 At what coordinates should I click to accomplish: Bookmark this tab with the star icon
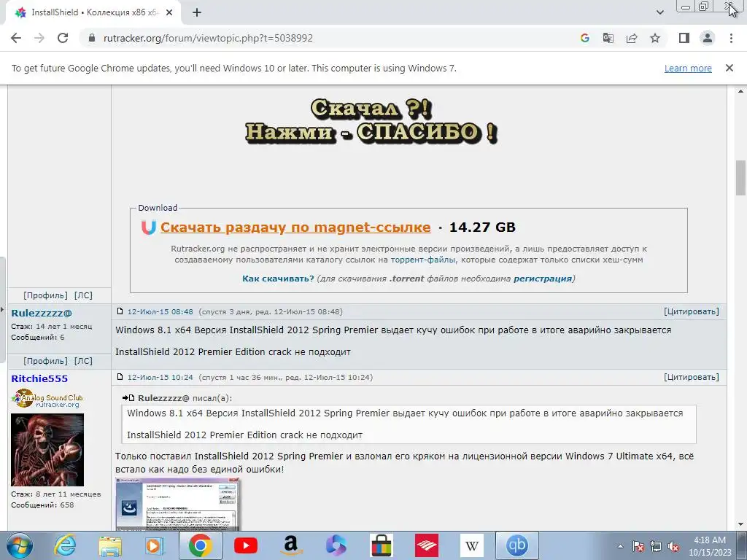click(655, 38)
